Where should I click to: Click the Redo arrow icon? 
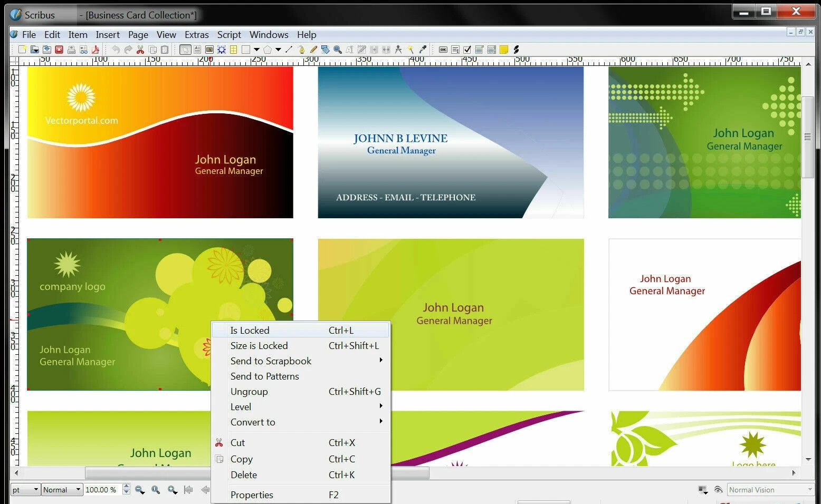click(128, 50)
